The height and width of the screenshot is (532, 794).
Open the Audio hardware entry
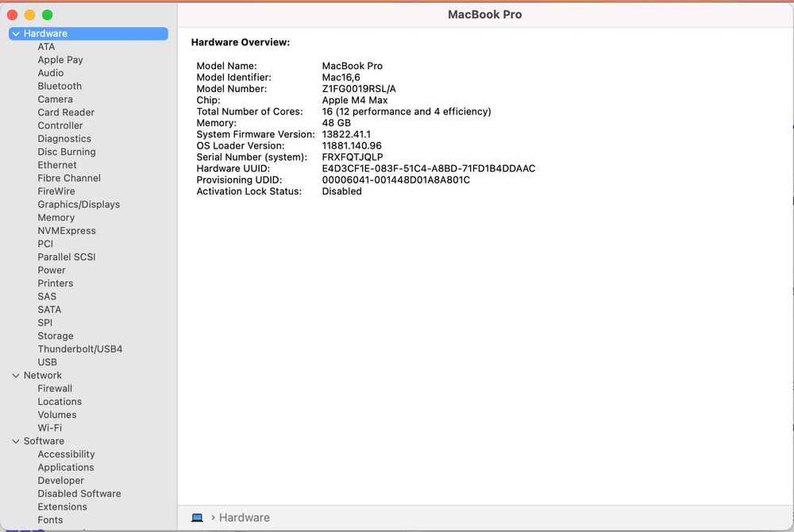(x=51, y=73)
